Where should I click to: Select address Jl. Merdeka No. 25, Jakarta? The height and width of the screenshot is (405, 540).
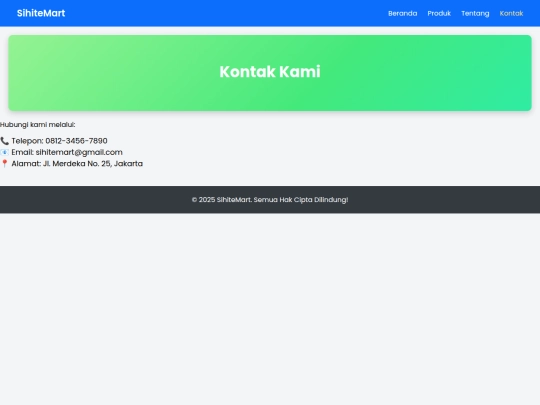(x=93, y=164)
